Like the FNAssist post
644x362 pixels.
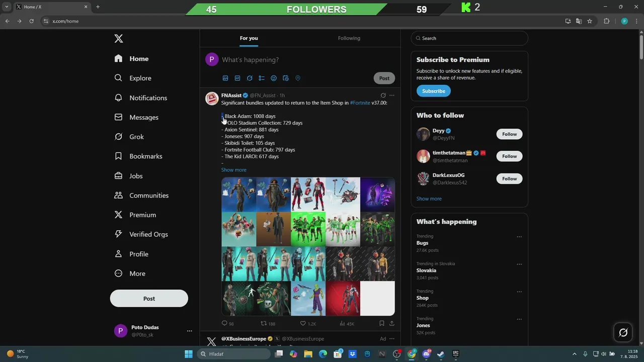tap(308, 324)
